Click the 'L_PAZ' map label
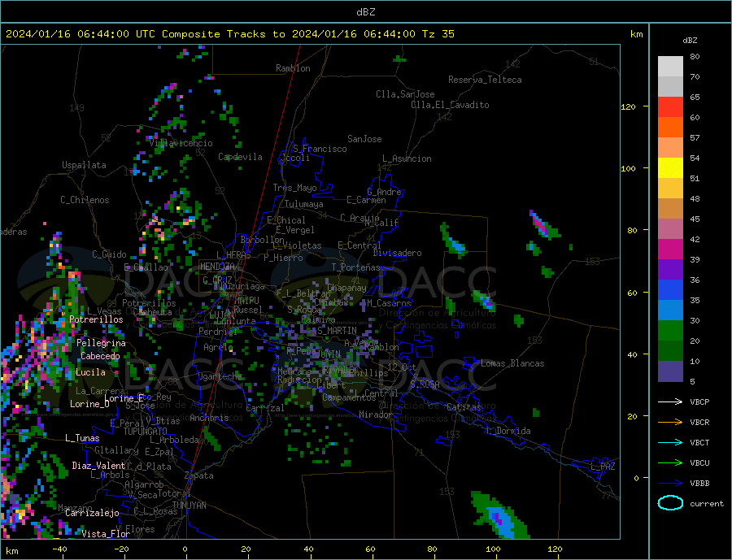The height and width of the screenshot is (560, 732). point(603,467)
